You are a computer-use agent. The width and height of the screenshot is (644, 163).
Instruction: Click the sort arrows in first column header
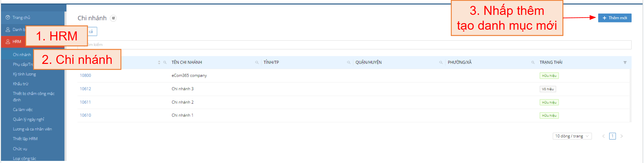pos(159,63)
